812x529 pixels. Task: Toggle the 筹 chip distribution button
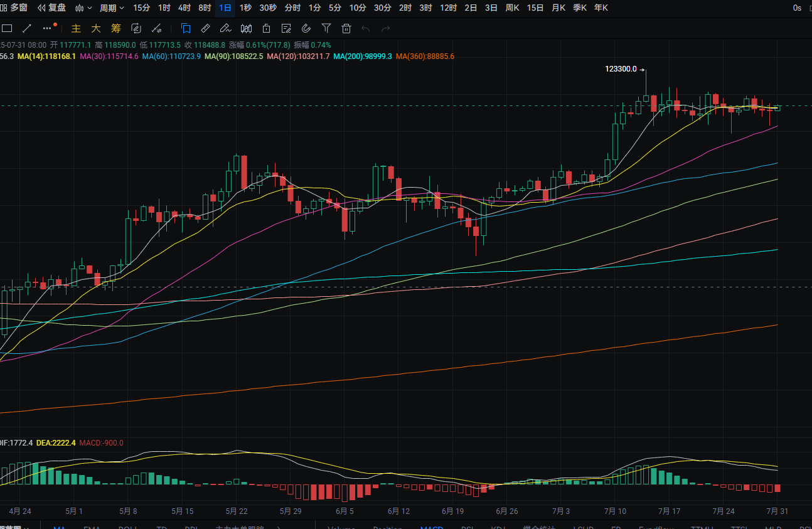tap(115, 28)
